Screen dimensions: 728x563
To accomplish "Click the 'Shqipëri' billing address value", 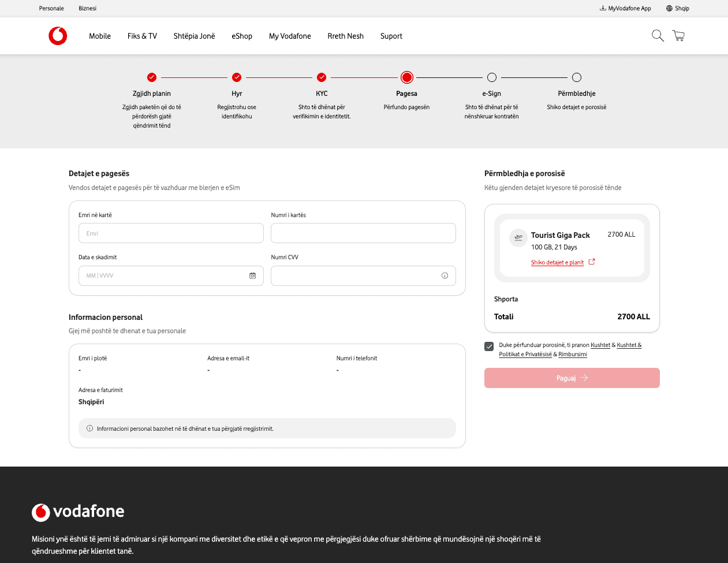I will click(x=91, y=402).
